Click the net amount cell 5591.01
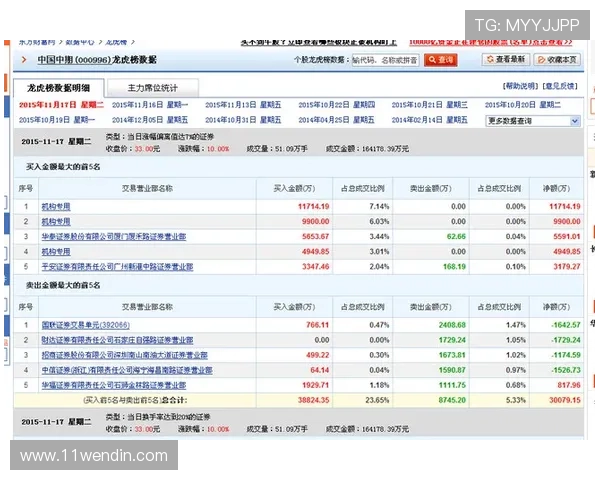Image resolution: width=600 pixels, height=480 pixels. 567,237
